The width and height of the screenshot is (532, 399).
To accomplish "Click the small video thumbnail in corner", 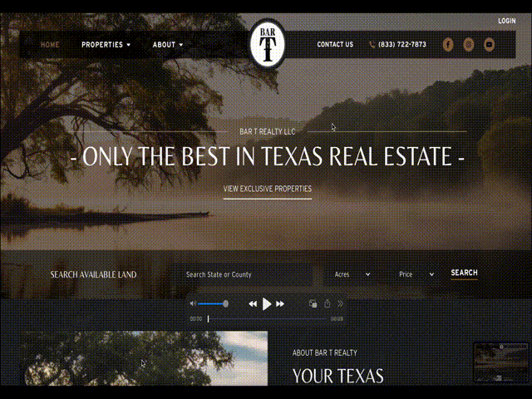I will [500, 362].
